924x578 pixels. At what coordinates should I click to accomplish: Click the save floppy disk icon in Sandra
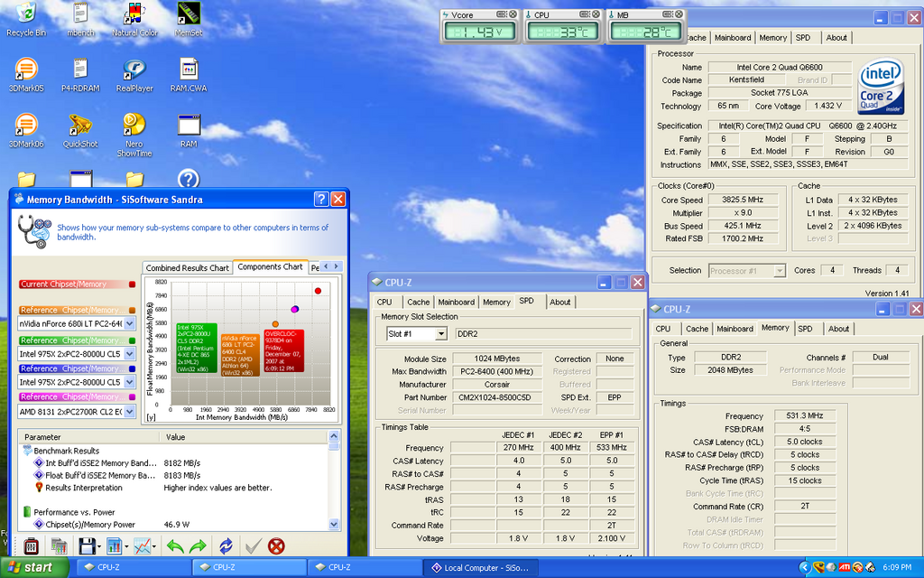point(87,546)
